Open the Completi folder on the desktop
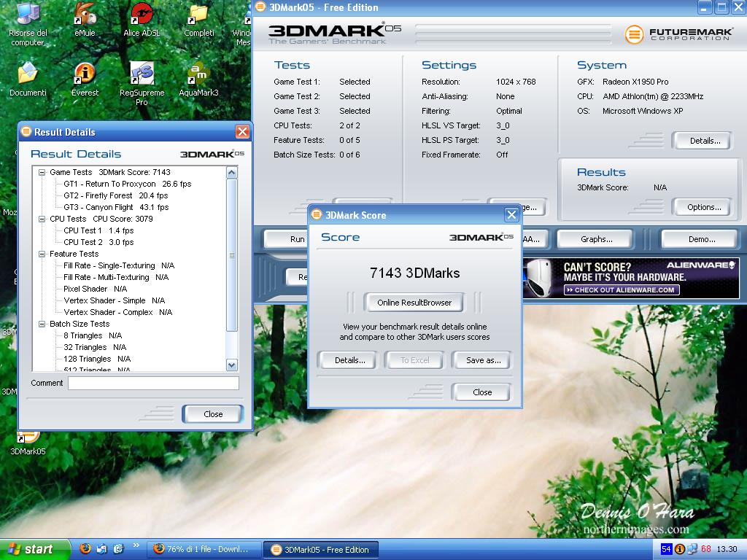 click(x=199, y=19)
